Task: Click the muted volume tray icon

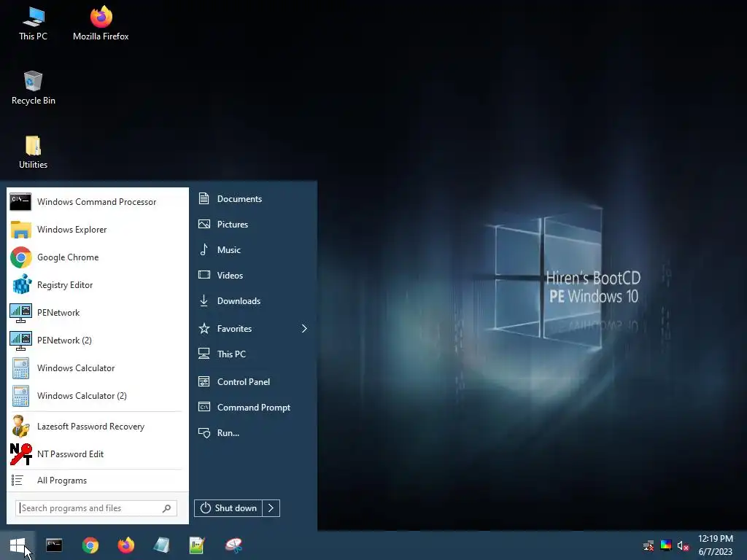Action: pos(683,545)
